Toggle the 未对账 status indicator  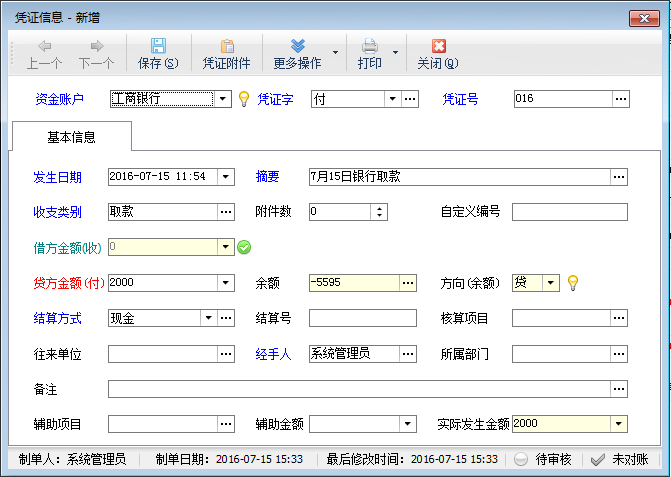tap(618, 459)
